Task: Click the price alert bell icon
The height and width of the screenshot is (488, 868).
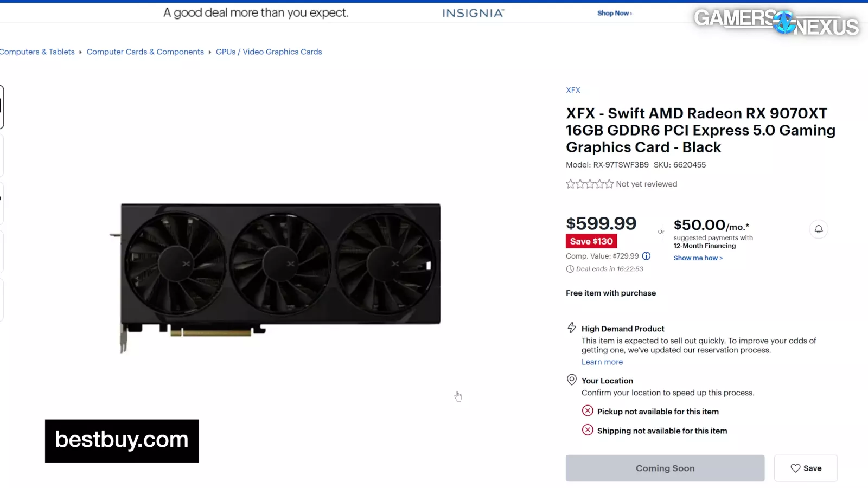Action: (x=819, y=229)
